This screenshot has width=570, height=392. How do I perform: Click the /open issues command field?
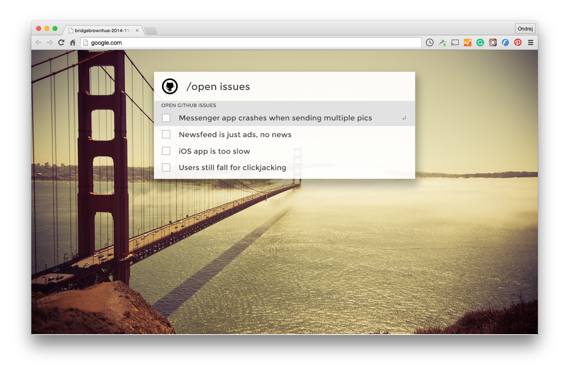point(285,87)
